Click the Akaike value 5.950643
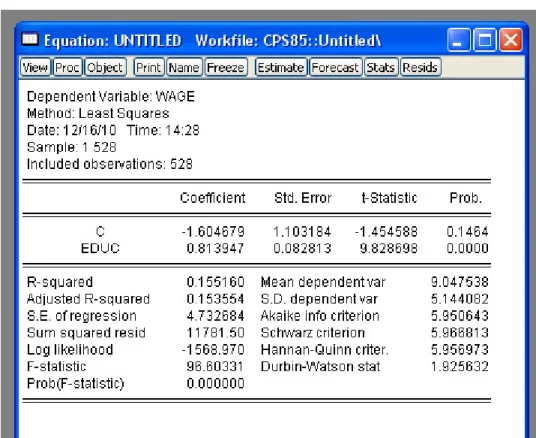 pyautogui.click(x=459, y=316)
